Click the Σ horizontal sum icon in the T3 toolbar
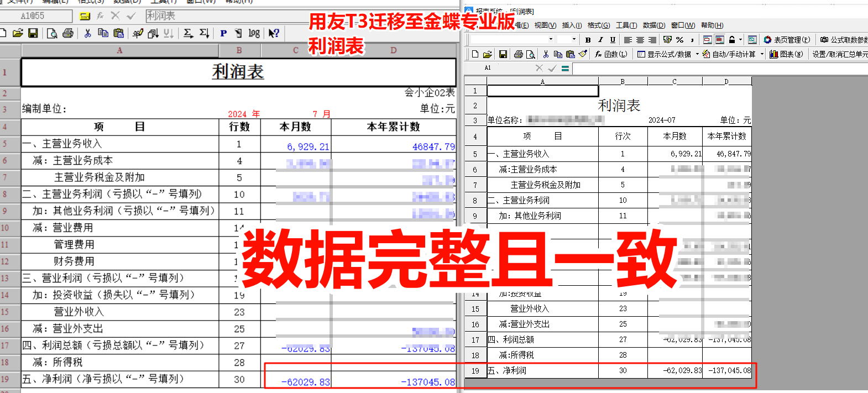Screen dimensions: 868x393 (189, 33)
